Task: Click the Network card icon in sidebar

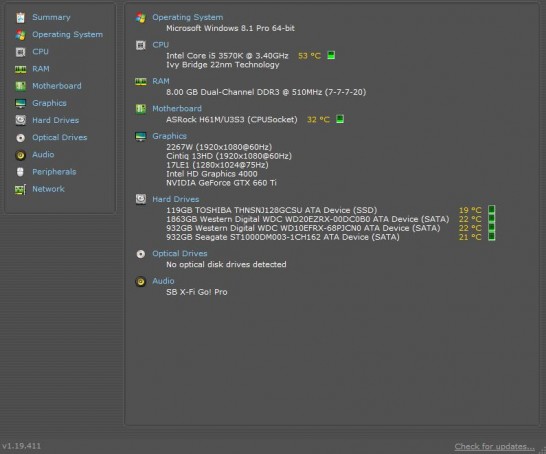Action: 21,189
